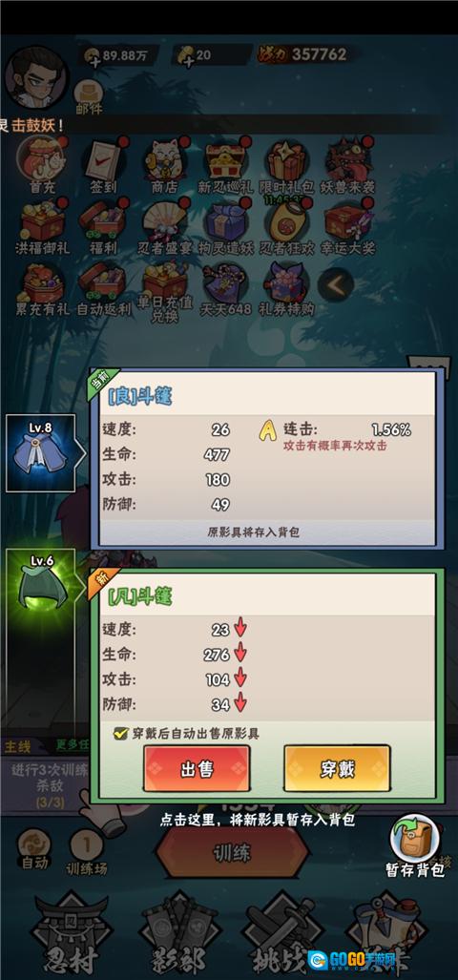
Task: Tap the 首充 first recharge icon
Action: coord(42,164)
